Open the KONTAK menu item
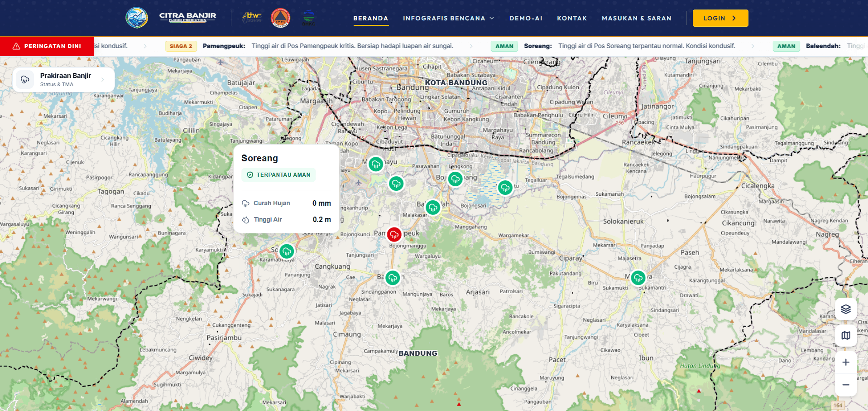Viewport: 868px width, 411px height. (572, 18)
